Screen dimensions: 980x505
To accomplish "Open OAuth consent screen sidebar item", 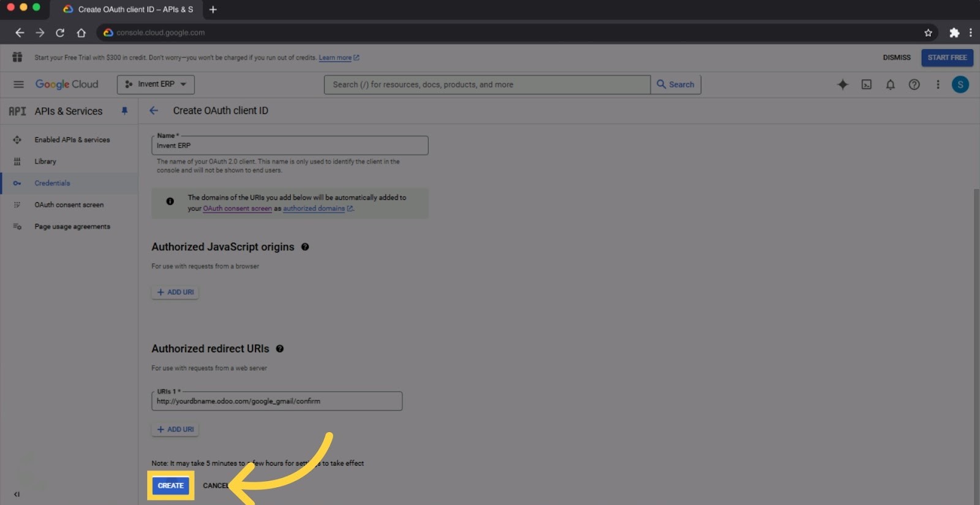I will click(69, 205).
